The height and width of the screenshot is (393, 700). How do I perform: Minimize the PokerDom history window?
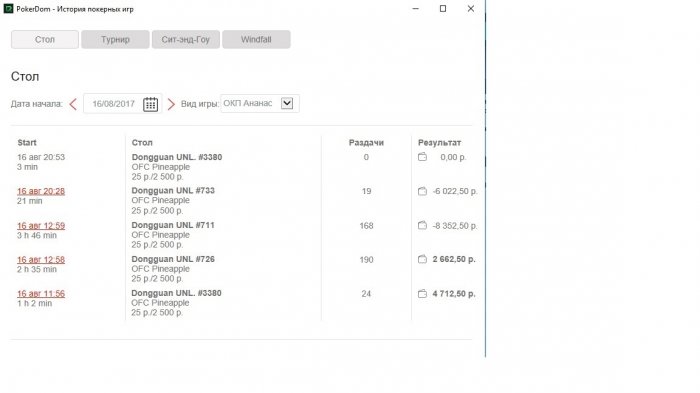[416, 8]
